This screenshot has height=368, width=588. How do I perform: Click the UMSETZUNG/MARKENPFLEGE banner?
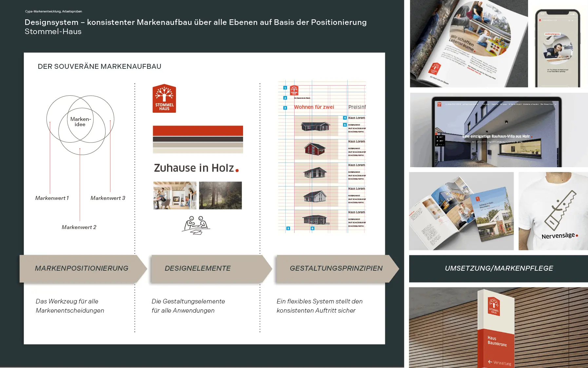(499, 268)
